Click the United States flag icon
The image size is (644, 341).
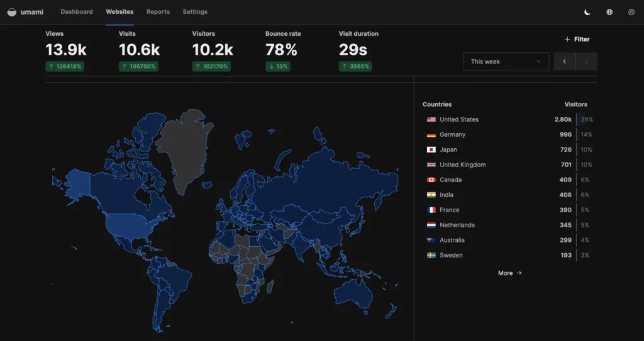click(x=431, y=119)
